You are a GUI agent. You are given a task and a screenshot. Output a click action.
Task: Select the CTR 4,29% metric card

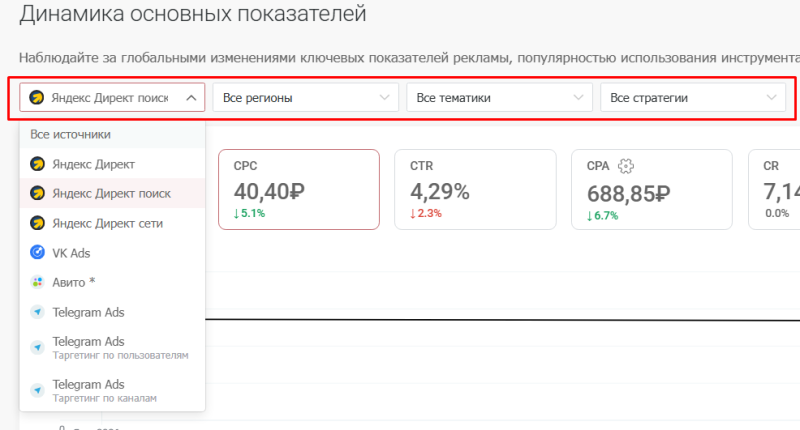tap(476, 189)
